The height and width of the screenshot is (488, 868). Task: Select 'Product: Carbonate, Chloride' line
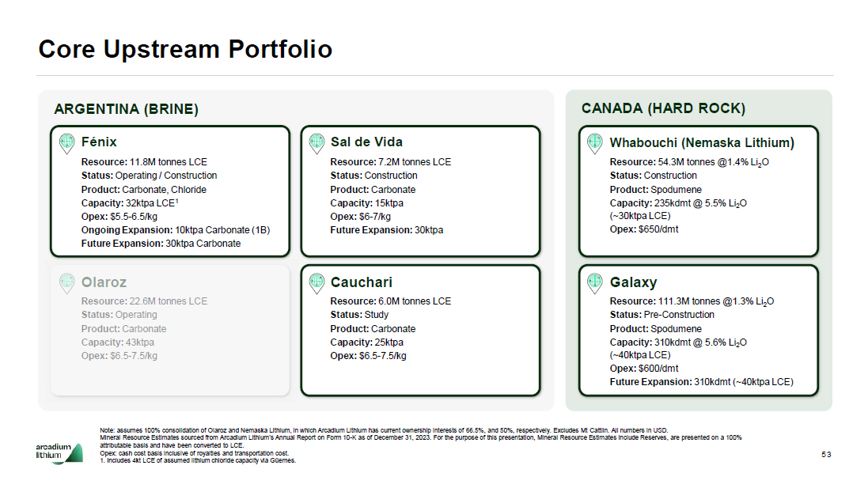click(144, 190)
